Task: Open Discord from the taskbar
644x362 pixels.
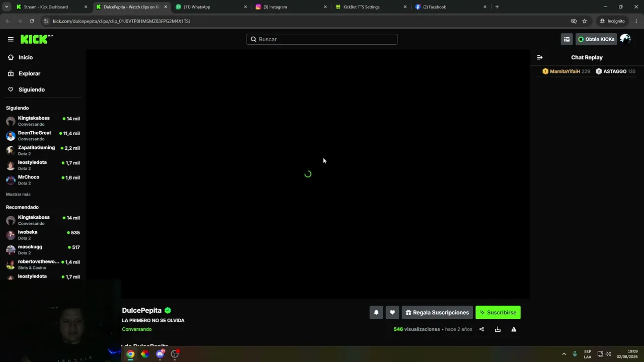Action: click(160, 354)
